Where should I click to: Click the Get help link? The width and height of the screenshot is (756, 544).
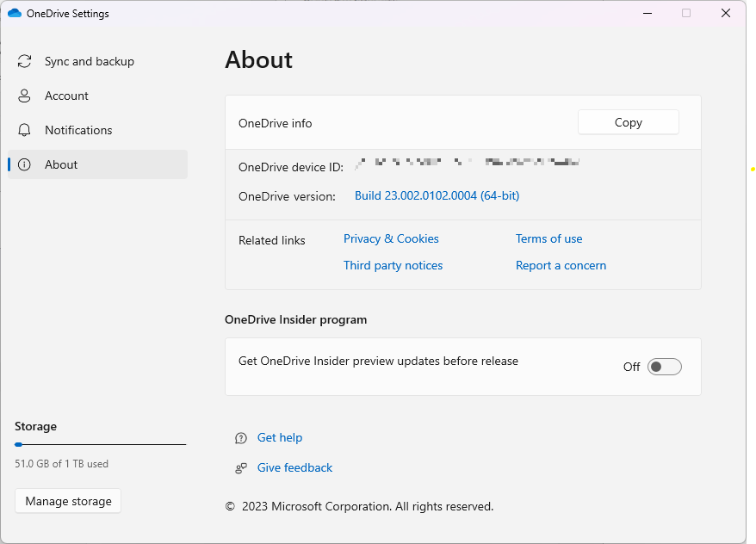click(280, 437)
